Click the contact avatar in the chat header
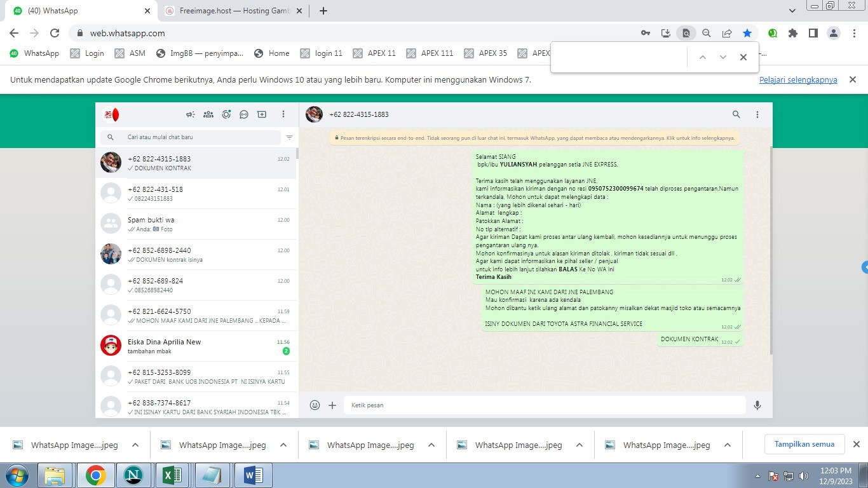 (314, 114)
